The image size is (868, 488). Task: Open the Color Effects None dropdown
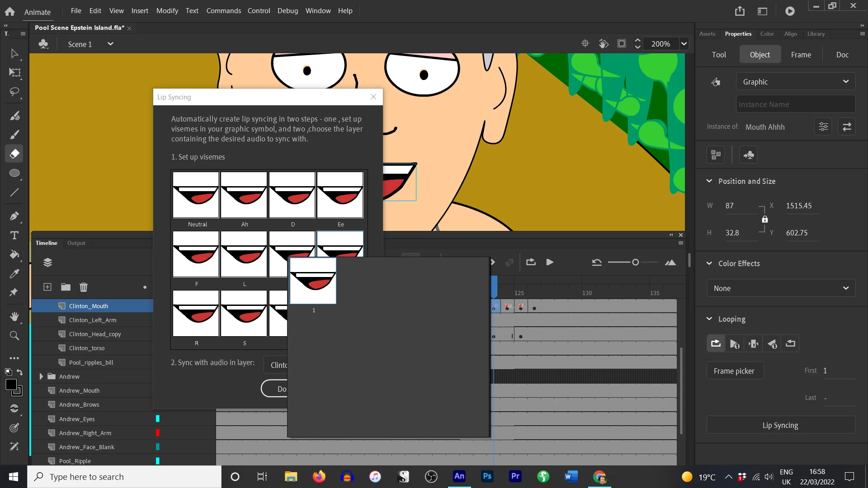pyautogui.click(x=781, y=288)
